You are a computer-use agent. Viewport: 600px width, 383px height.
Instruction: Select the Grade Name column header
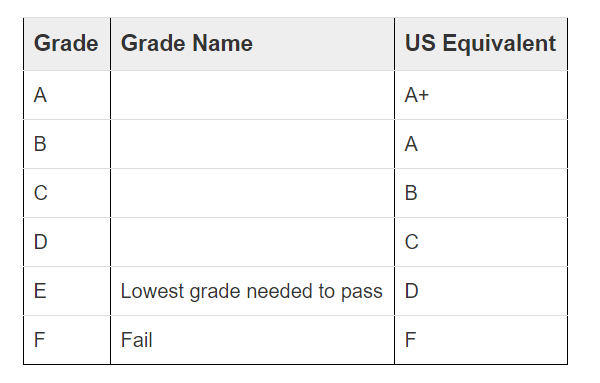[x=253, y=44]
